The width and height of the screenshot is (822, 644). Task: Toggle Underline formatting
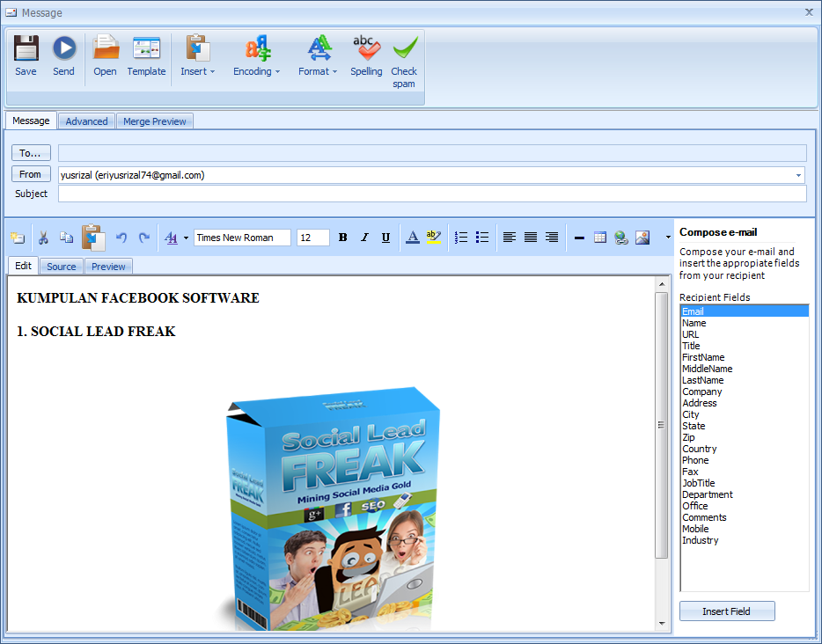point(385,238)
